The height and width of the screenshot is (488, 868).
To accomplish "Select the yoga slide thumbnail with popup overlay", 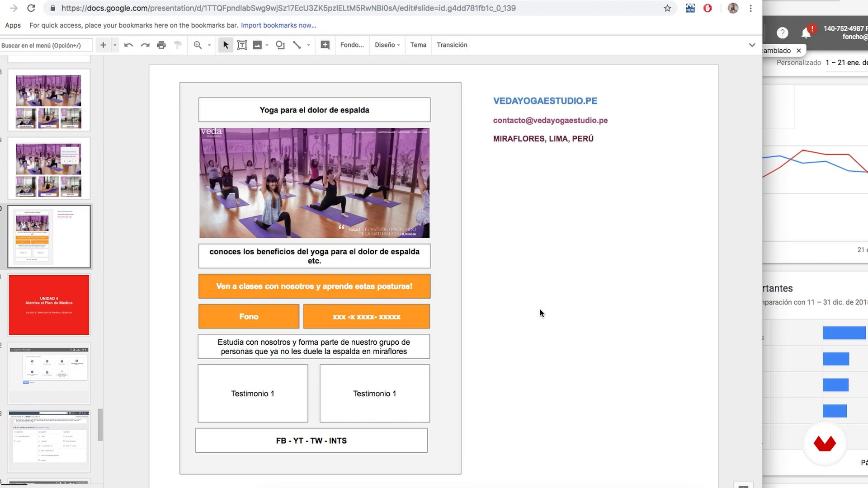I will point(49,169).
